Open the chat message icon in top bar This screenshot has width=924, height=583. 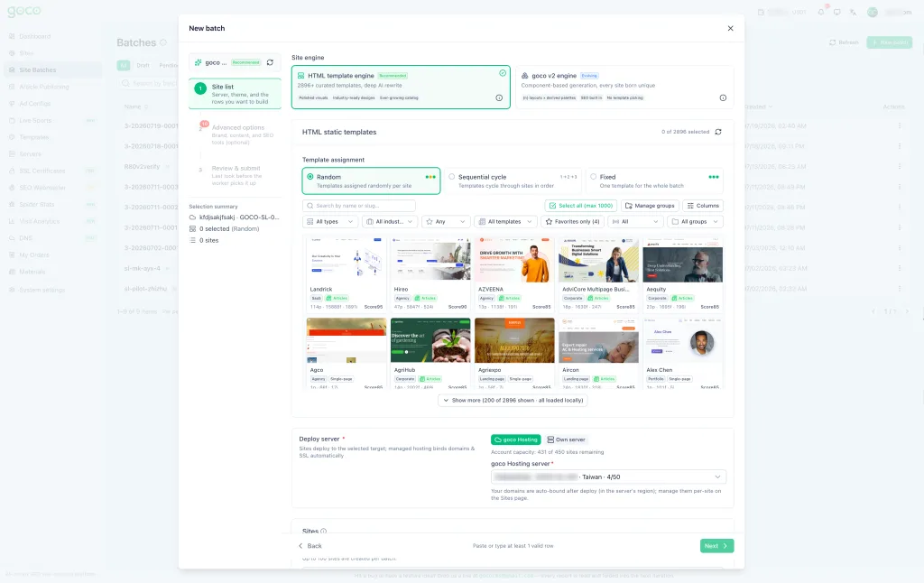(x=836, y=12)
